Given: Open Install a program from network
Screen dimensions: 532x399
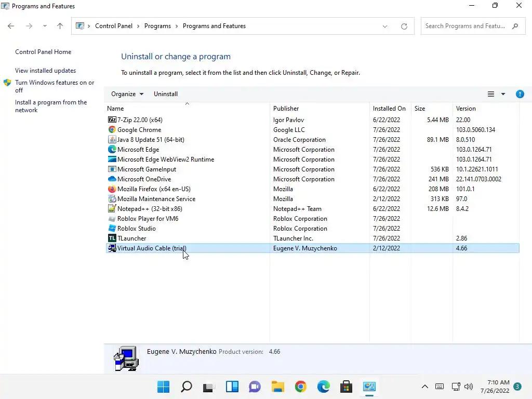Looking at the screenshot, I should click(x=51, y=106).
